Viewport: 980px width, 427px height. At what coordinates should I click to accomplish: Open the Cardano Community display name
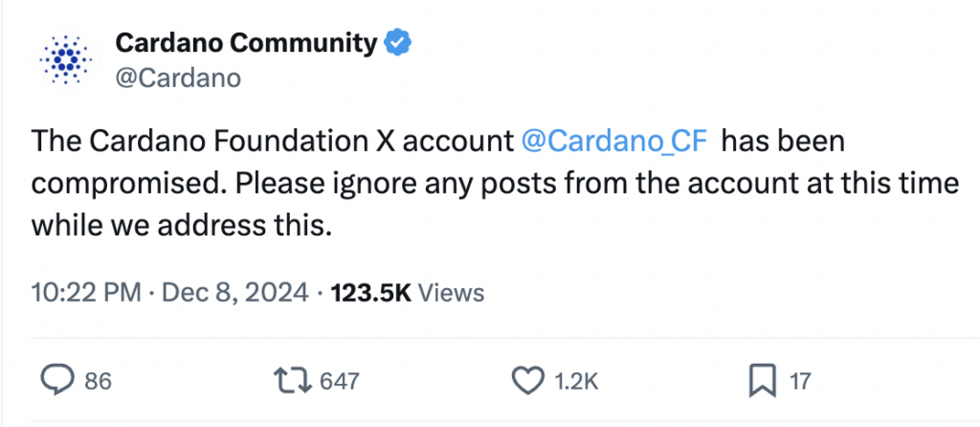tap(247, 42)
